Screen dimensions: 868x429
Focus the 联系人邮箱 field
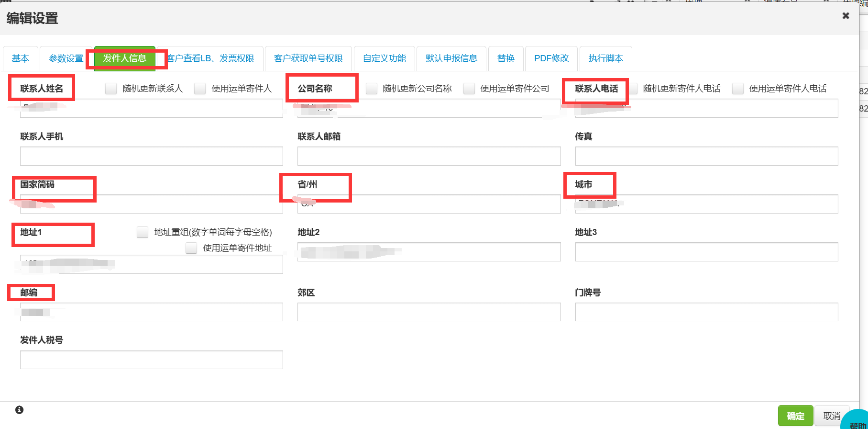tap(429, 156)
